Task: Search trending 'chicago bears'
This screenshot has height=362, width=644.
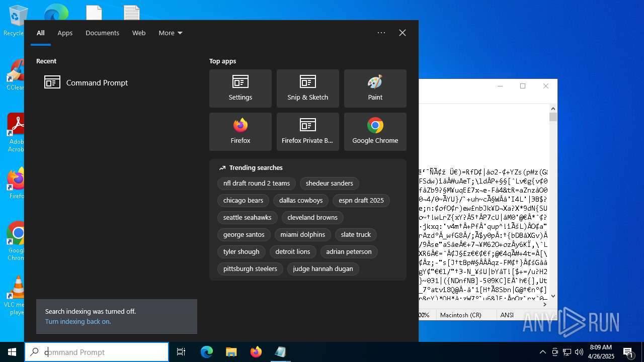Action: click(x=243, y=201)
